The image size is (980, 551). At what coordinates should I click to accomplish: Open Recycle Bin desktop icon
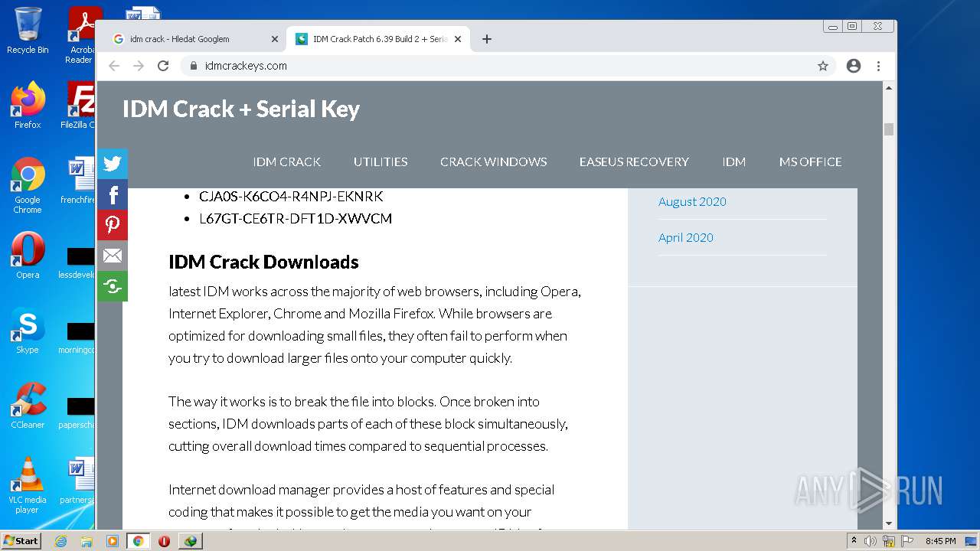28,31
